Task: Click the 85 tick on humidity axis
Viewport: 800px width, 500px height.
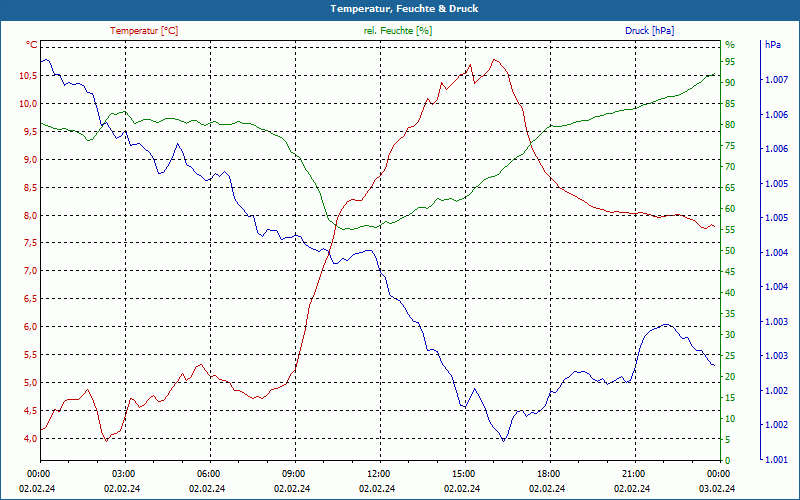Action: coord(730,104)
